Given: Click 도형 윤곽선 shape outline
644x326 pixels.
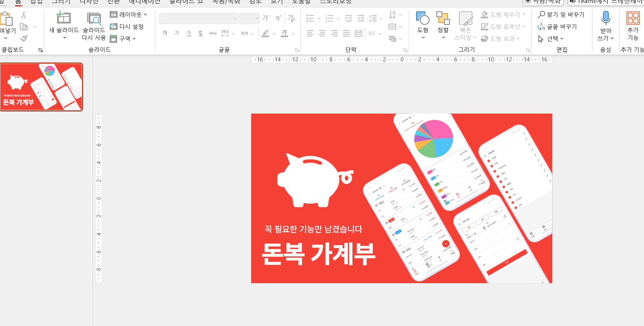Looking at the screenshot, I should (503, 27).
